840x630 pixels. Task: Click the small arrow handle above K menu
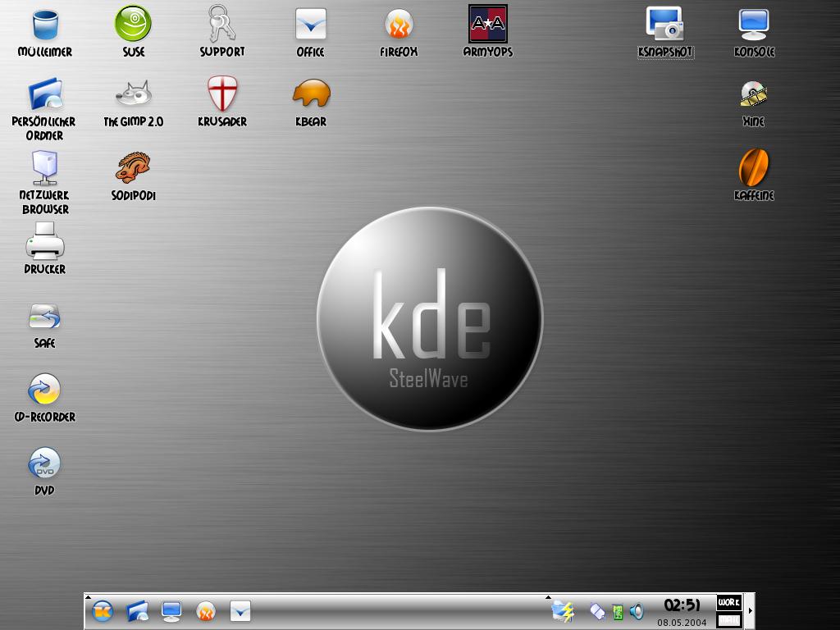pyautogui.click(x=88, y=597)
